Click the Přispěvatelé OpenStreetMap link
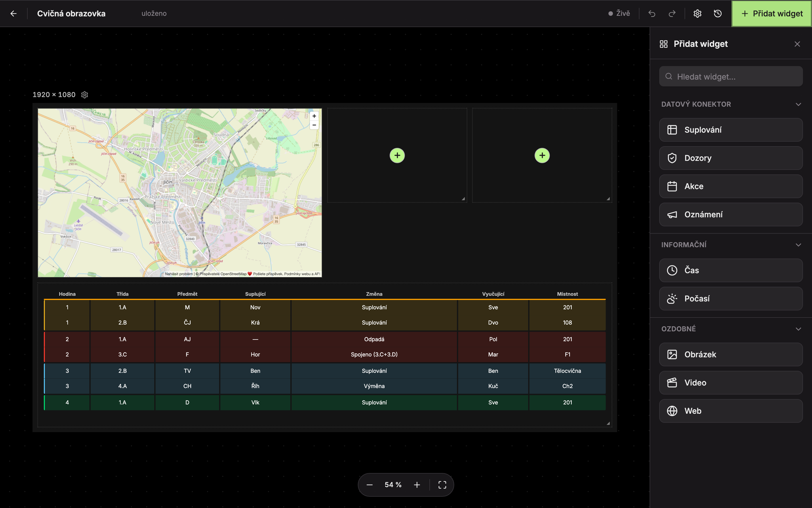The width and height of the screenshot is (812, 508). (223, 274)
